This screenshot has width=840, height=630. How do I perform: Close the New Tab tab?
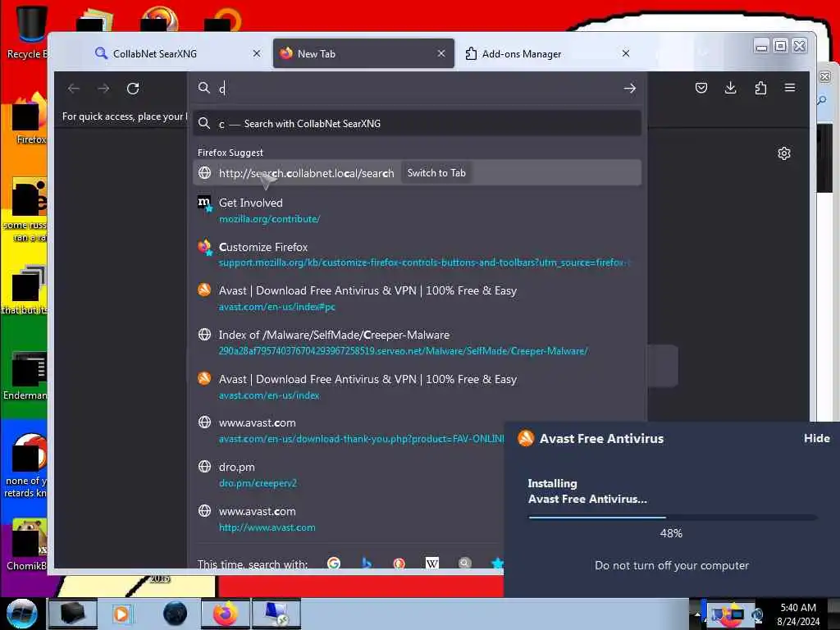point(441,53)
